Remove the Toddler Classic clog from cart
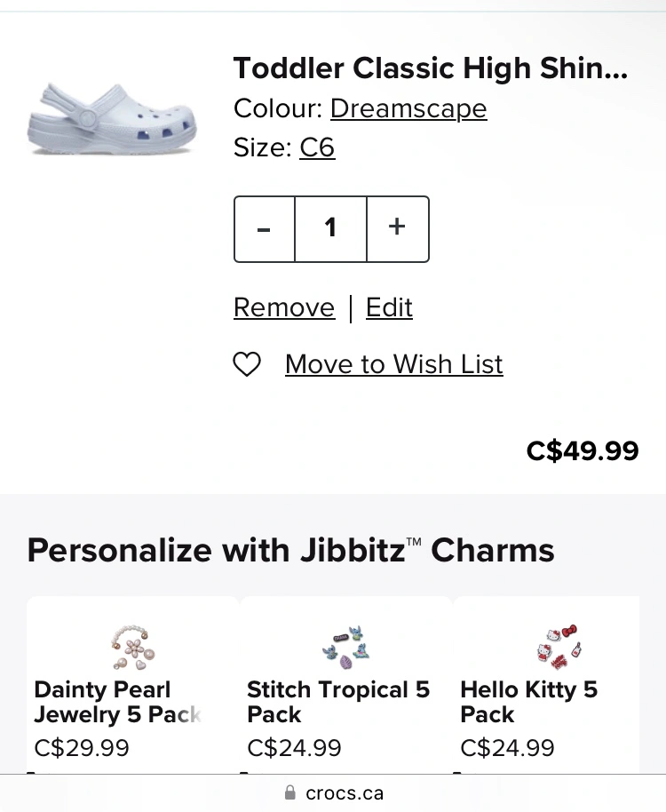The width and height of the screenshot is (666, 812). pyautogui.click(x=284, y=307)
